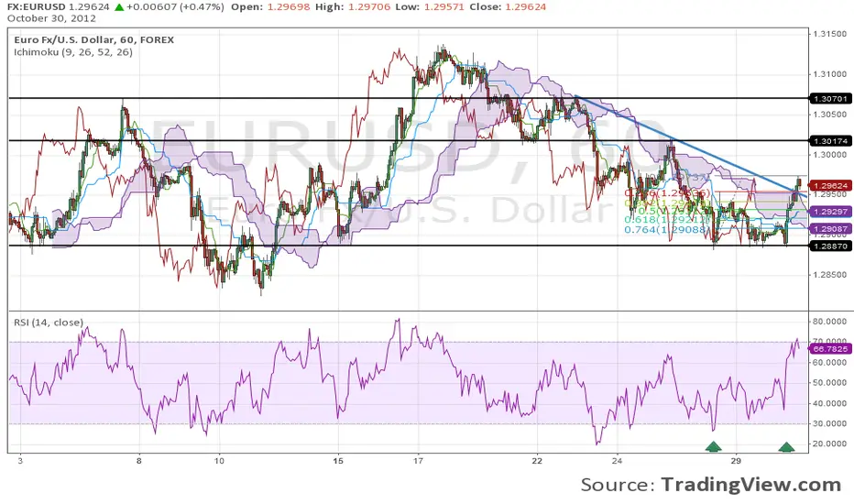Click the 1.28500 price axis label
Viewport: 854px width, 504px height.
pyautogui.click(x=830, y=275)
